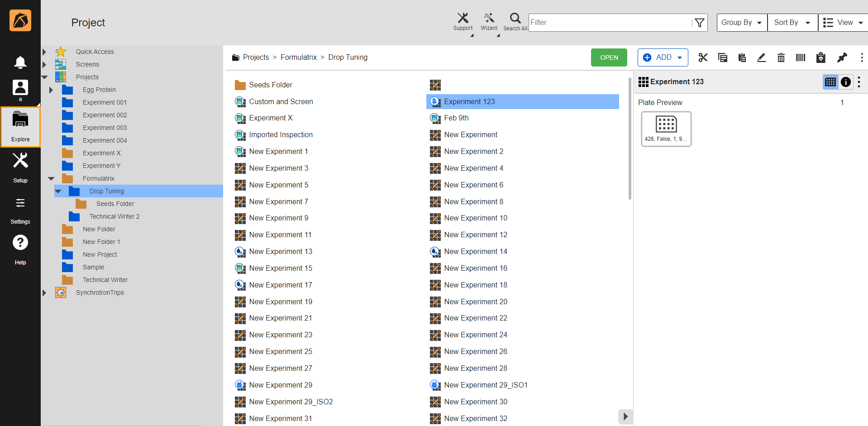The image size is (868, 426).
Task: Expand the Quick Access tree node
Action: (x=44, y=52)
